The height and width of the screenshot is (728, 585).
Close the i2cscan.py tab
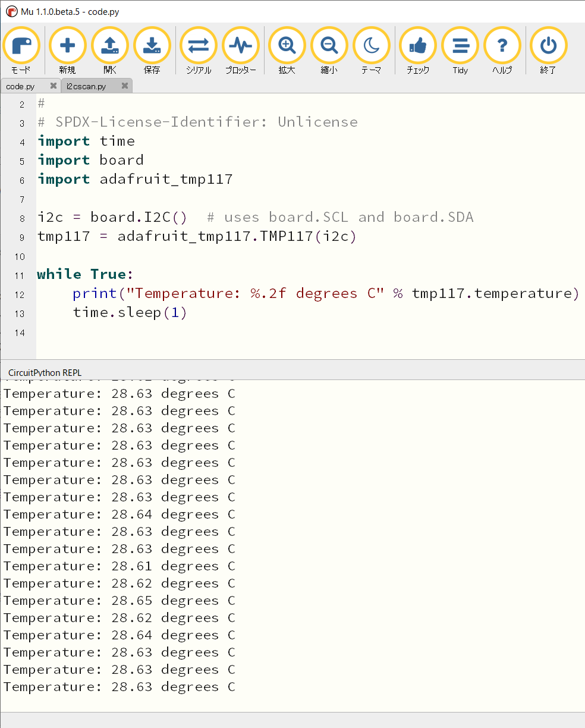(125, 86)
